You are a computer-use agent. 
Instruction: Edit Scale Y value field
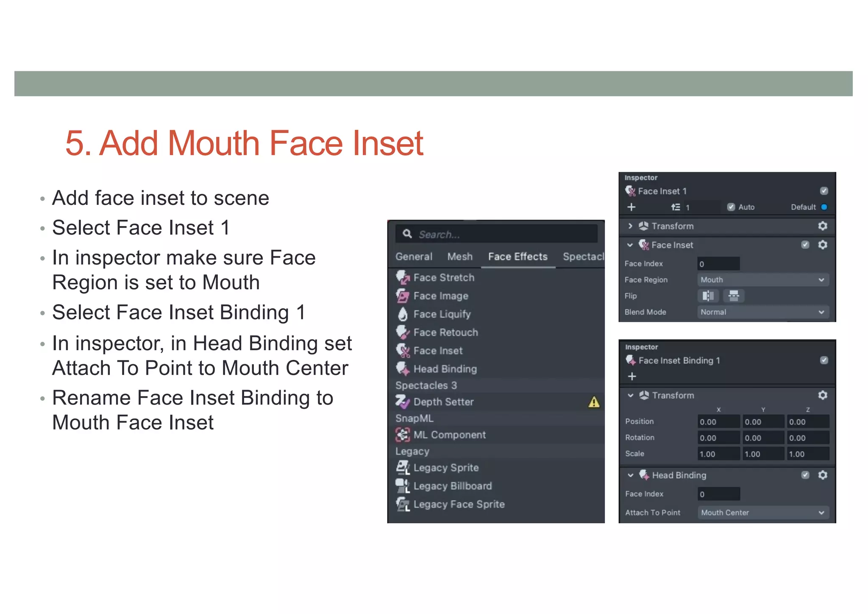click(763, 454)
